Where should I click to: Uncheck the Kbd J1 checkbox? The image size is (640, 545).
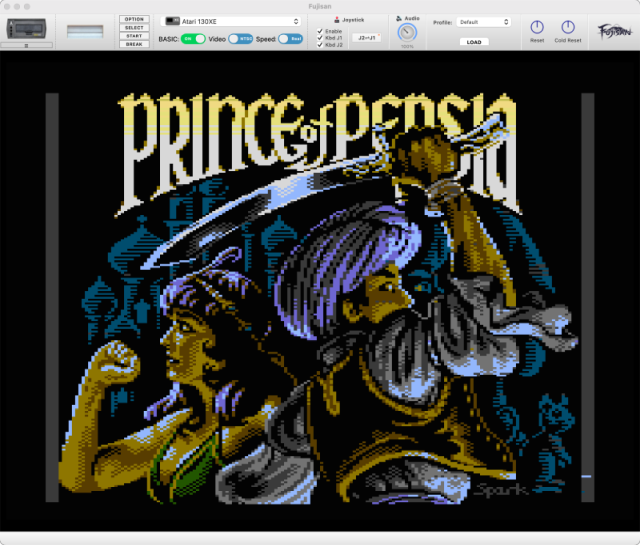click(x=320, y=38)
